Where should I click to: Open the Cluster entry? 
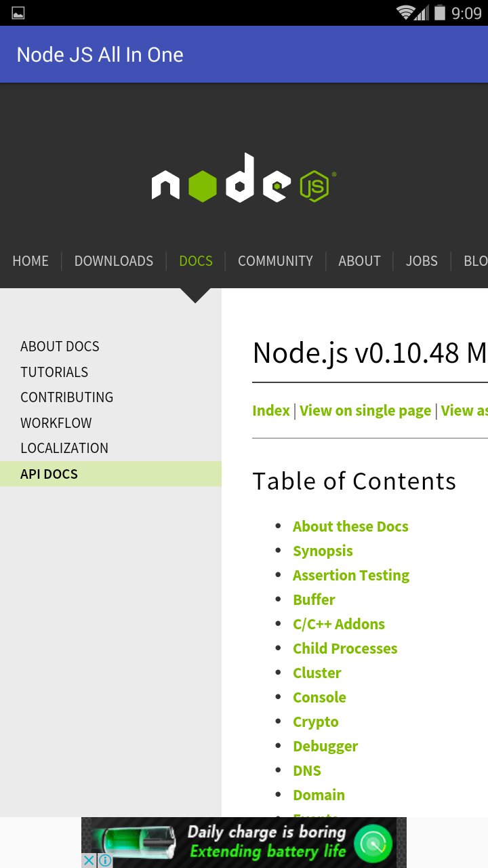pos(317,673)
